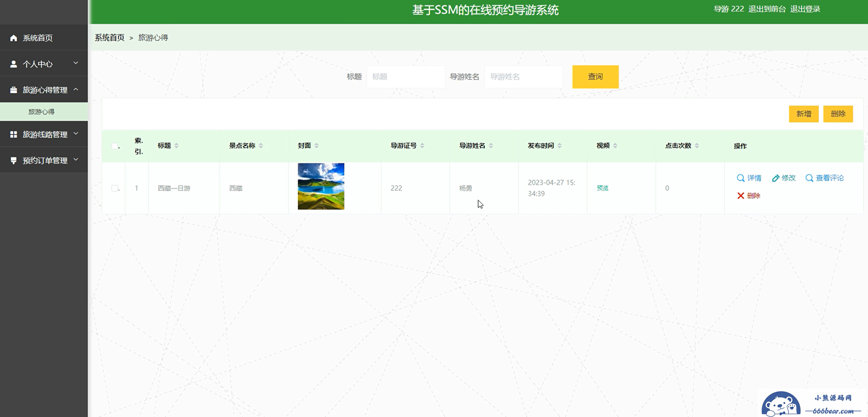Sort by 视频 column arrows
The image size is (868, 417).
(x=615, y=146)
